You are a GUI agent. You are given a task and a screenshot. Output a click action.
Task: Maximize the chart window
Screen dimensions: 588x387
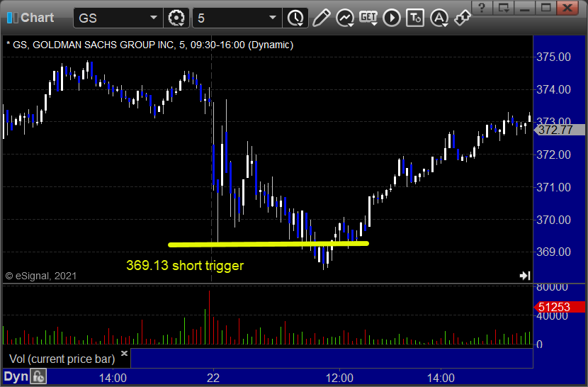point(545,8)
